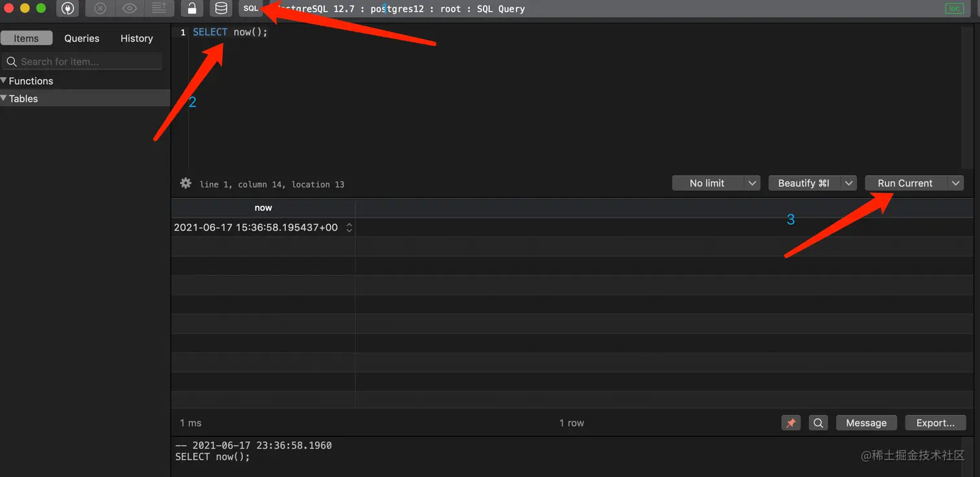Click the No limit button
Viewport: 980px width, 477px height.
coord(707,183)
